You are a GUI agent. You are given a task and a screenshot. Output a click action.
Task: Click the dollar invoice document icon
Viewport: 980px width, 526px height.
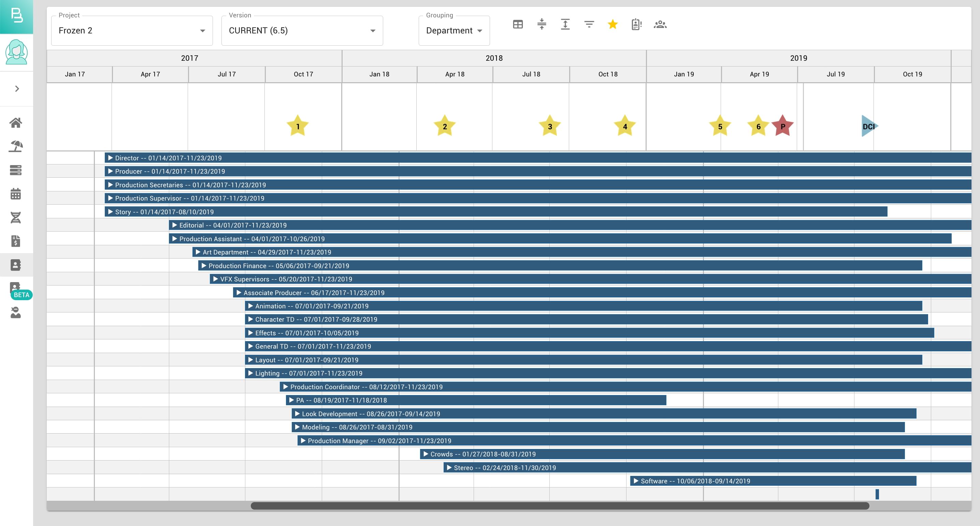tap(16, 241)
